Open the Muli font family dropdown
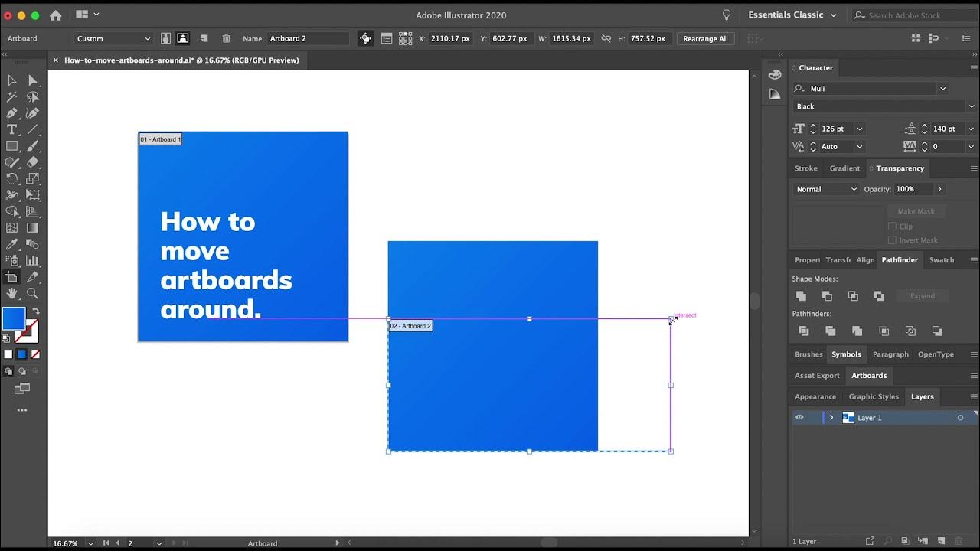This screenshot has height=551, width=980. tap(942, 89)
